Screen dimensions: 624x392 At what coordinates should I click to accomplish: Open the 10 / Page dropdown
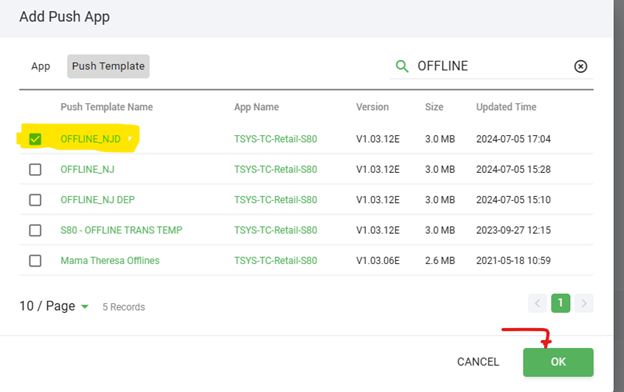point(54,306)
